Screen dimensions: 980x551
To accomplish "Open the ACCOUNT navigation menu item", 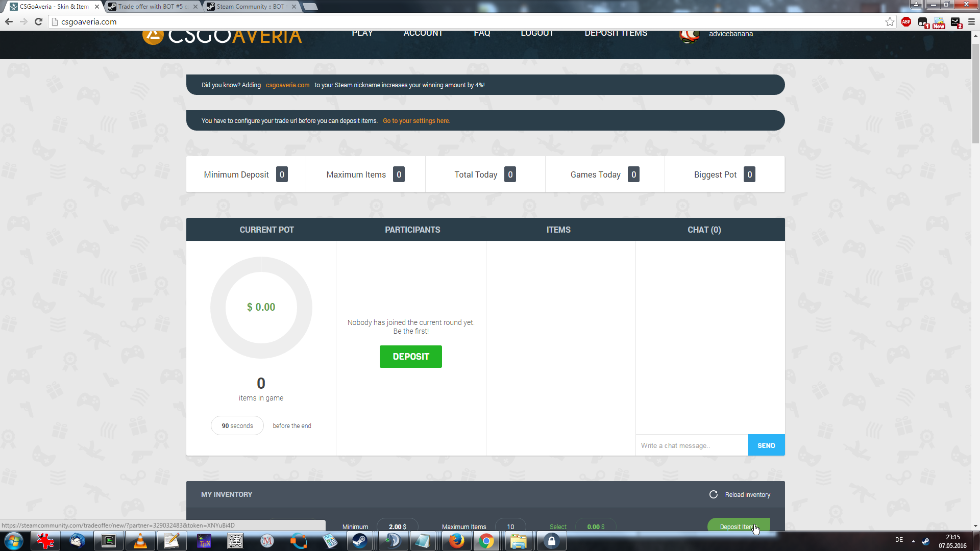I will coord(423,34).
